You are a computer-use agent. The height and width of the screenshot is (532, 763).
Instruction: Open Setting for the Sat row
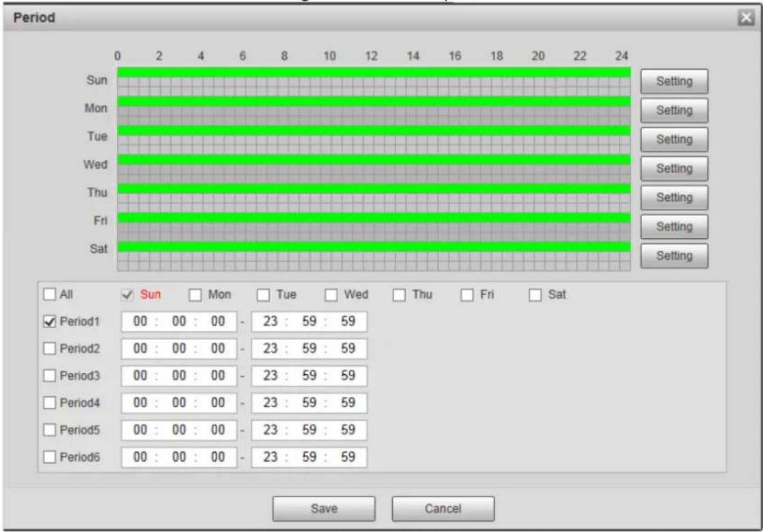(x=674, y=256)
